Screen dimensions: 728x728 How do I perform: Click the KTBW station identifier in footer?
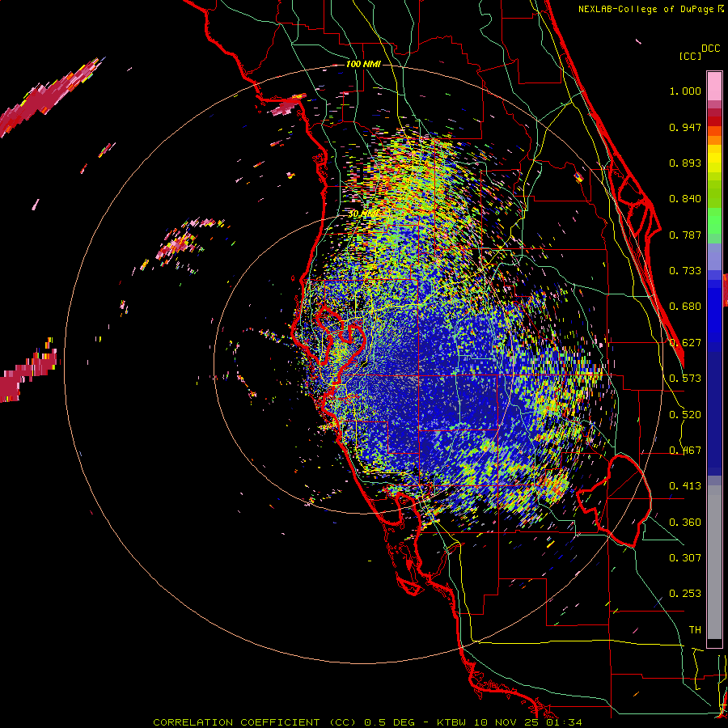point(451,722)
